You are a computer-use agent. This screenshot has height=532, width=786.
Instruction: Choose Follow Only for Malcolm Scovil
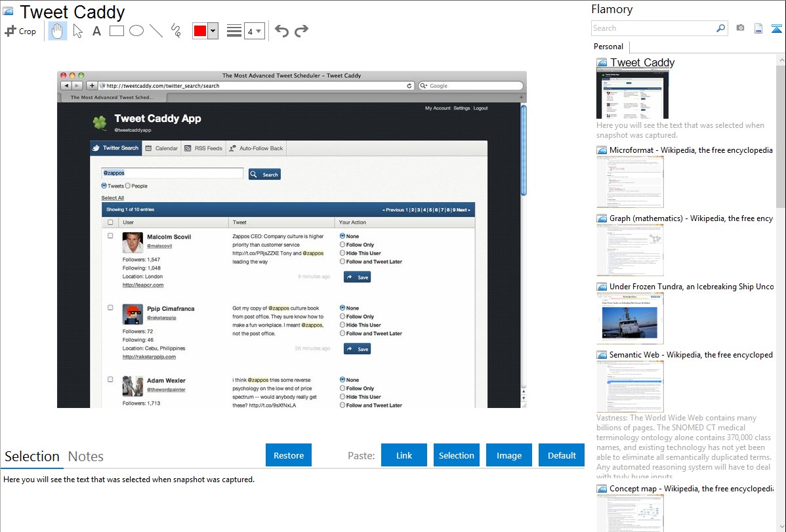coord(342,245)
